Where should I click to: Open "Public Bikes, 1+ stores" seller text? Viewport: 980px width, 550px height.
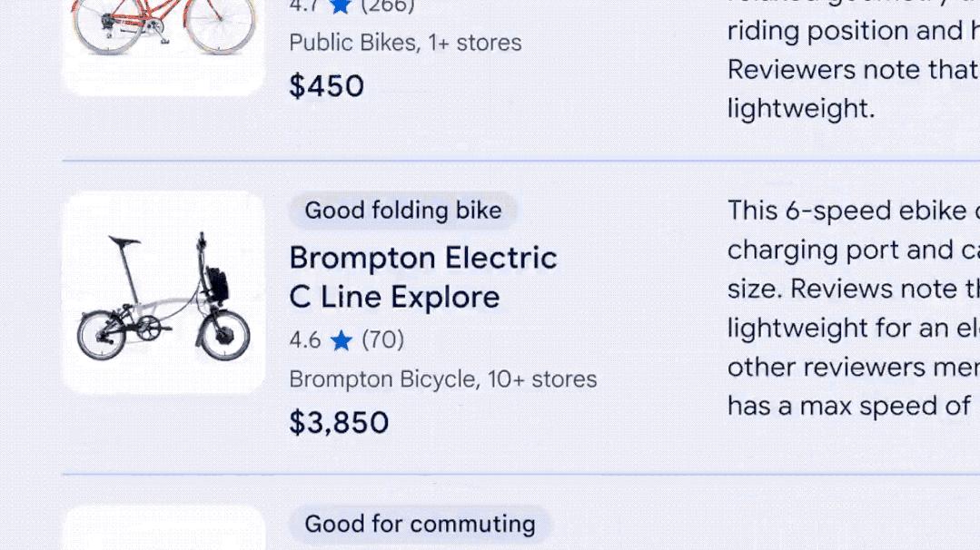(x=405, y=43)
